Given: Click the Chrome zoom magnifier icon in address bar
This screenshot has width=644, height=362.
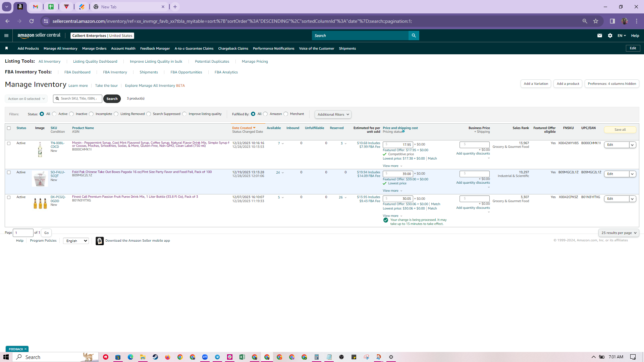Looking at the screenshot, I should [585, 21].
